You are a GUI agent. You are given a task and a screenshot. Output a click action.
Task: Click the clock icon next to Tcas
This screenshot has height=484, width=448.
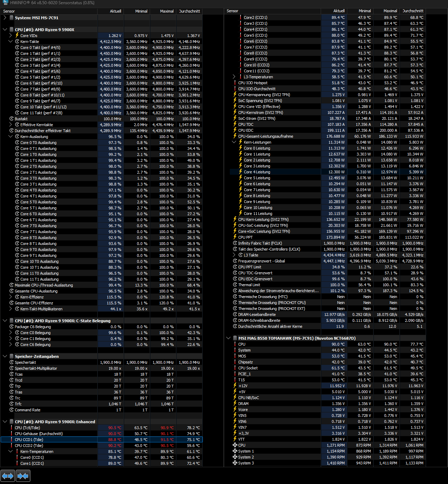click(12, 374)
